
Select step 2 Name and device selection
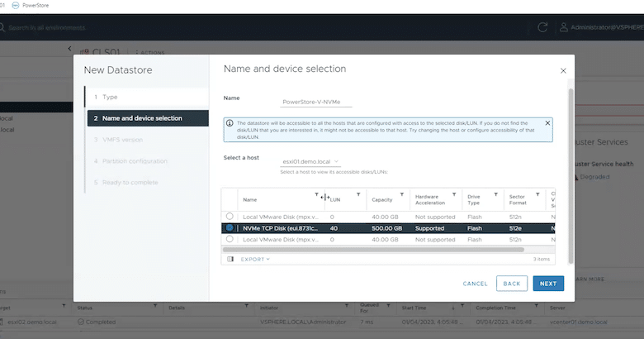(x=148, y=118)
